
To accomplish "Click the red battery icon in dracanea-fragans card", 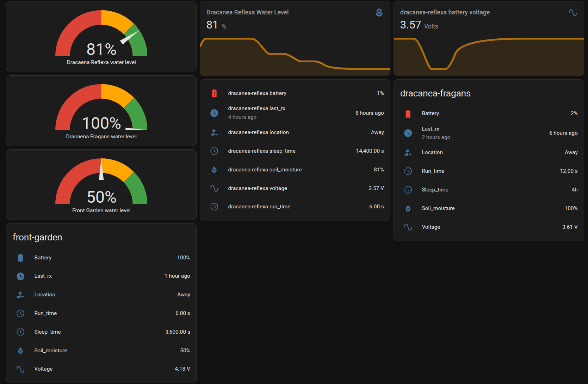I will pyautogui.click(x=408, y=113).
